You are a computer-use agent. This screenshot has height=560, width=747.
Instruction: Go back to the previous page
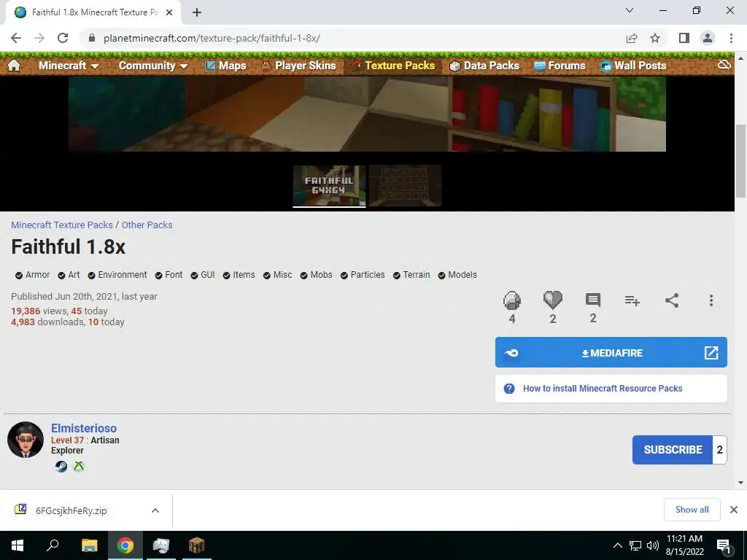point(16,38)
